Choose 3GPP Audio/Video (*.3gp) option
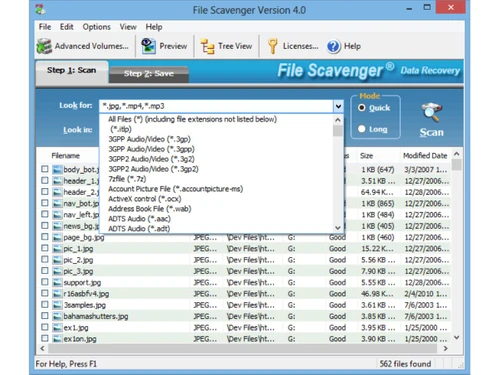The height and width of the screenshot is (375, 500). coord(149,139)
